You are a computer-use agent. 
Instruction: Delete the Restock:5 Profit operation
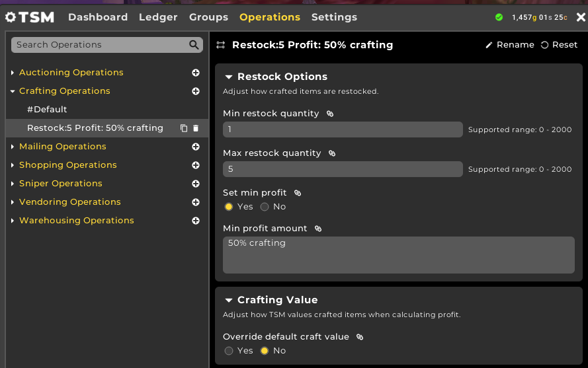coord(196,128)
